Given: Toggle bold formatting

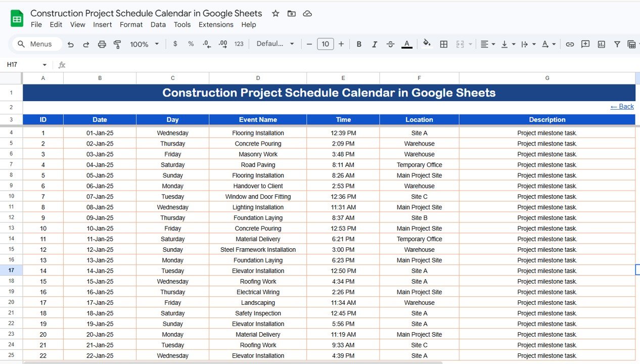Looking at the screenshot, I should pyautogui.click(x=359, y=44).
